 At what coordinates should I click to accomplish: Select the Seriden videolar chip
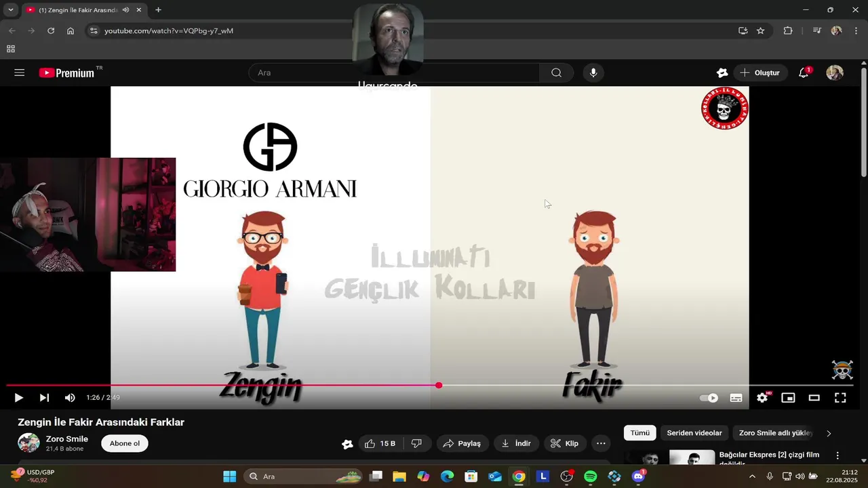point(694,432)
